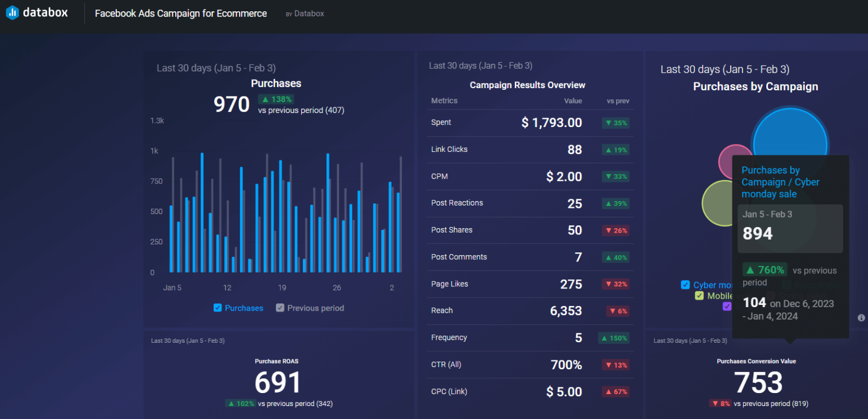Viewport: 868px width, 419px height.
Task: Toggle the Previous period checkbox below Purchases chart
Action: [x=280, y=307]
